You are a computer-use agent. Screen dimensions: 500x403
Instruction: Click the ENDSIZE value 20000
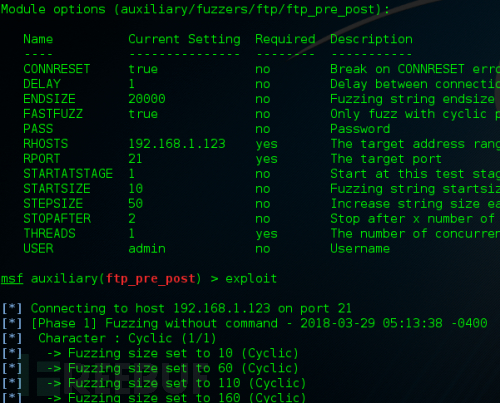[x=147, y=99]
